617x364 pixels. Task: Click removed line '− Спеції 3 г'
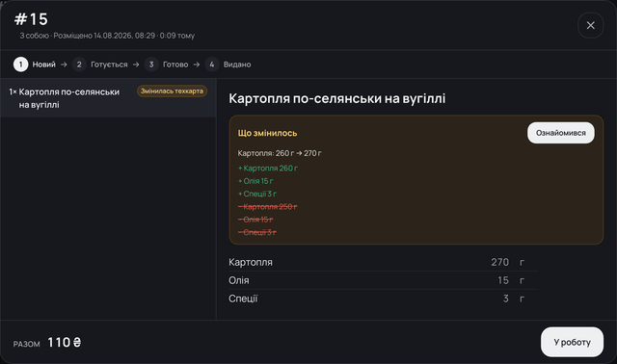(257, 232)
